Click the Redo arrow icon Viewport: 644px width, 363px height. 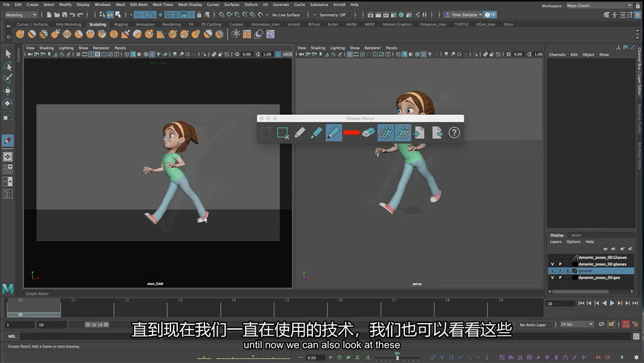tap(80, 15)
